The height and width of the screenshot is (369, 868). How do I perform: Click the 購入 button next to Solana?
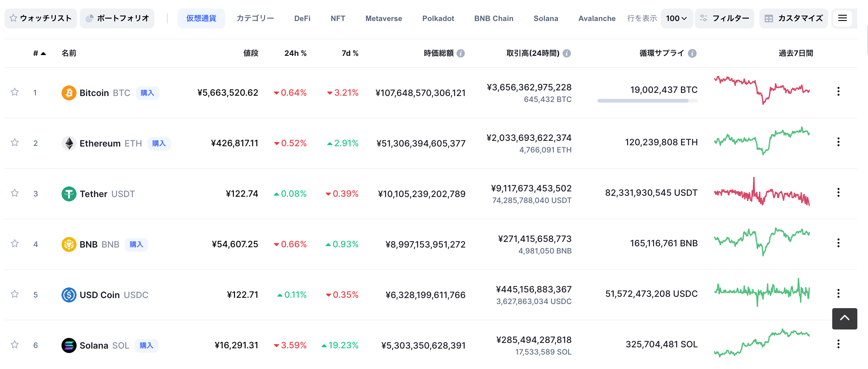tap(146, 345)
